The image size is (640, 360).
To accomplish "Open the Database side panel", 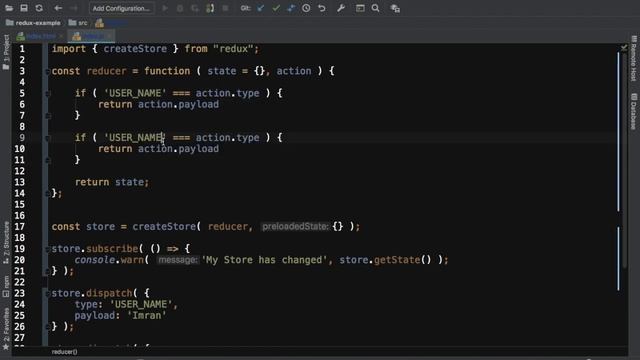I will pos(633,111).
